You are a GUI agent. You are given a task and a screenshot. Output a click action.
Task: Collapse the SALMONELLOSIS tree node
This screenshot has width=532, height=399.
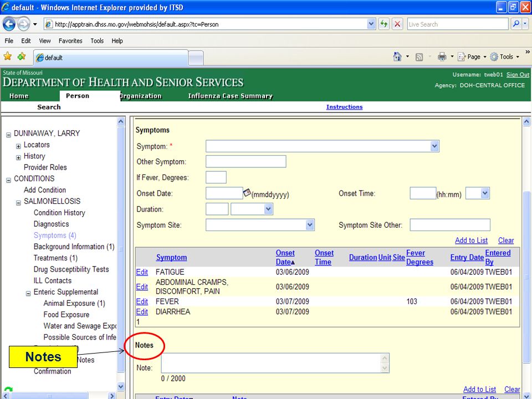click(18, 203)
